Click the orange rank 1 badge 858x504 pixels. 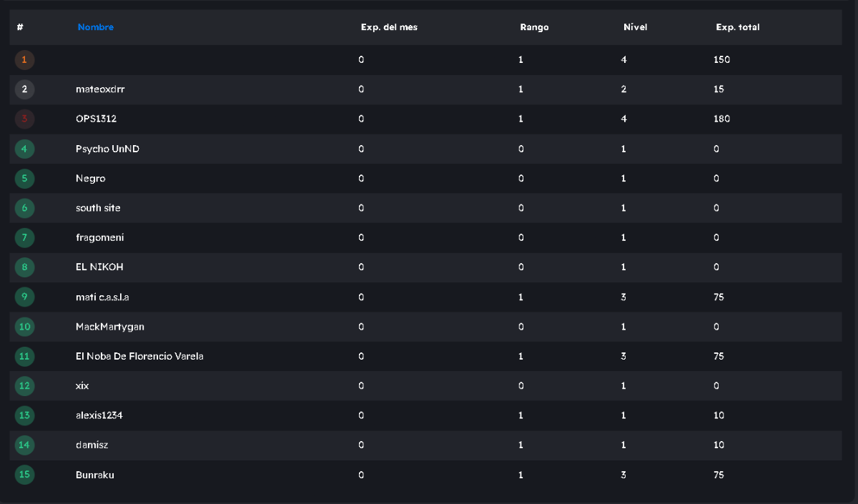click(24, 60)
